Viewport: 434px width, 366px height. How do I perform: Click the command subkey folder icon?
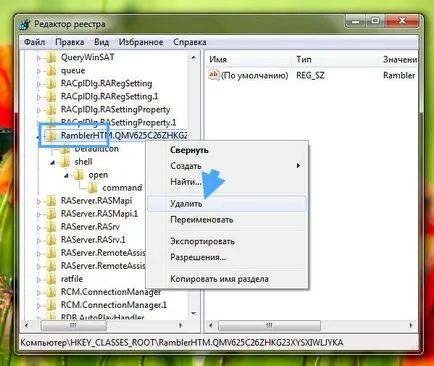coord(92,188)
